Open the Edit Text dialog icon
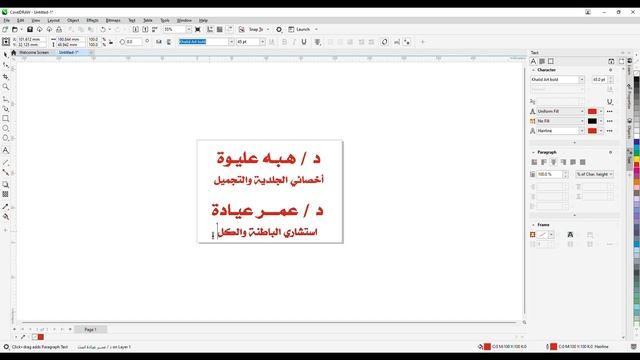The image size is (640, 360). pyautogui.click(x=397, y=42)
